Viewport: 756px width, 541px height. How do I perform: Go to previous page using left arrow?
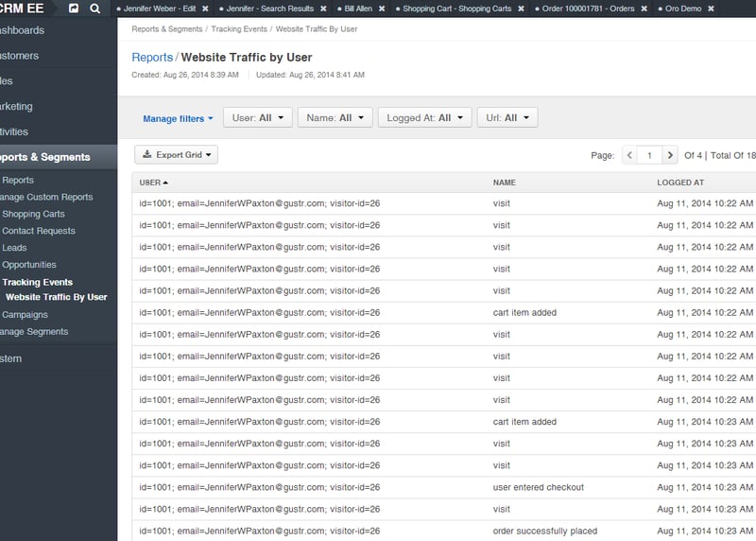coord(629,155)
